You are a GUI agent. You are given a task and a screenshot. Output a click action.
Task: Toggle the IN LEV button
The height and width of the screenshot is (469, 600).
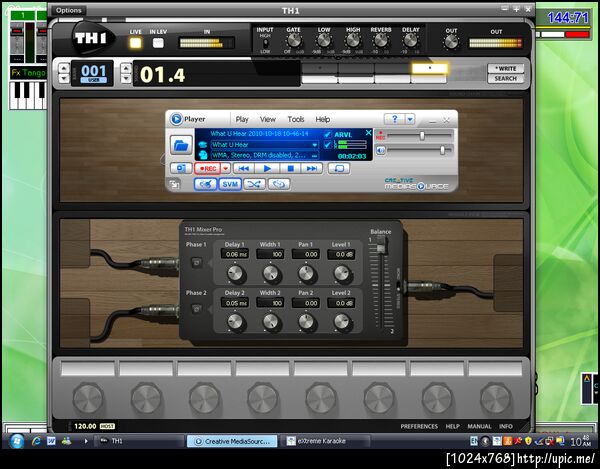point(158,43)
